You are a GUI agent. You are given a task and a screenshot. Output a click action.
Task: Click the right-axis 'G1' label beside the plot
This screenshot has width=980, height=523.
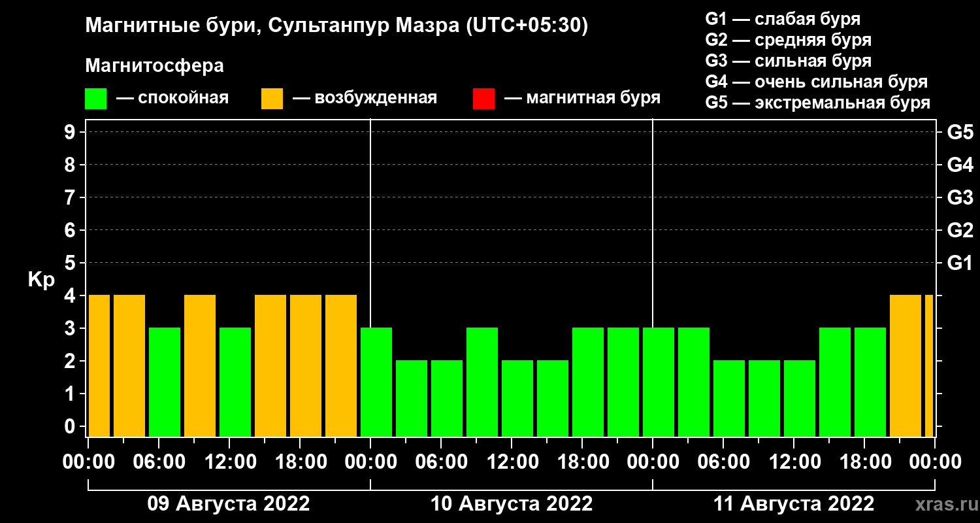point(960,263)
